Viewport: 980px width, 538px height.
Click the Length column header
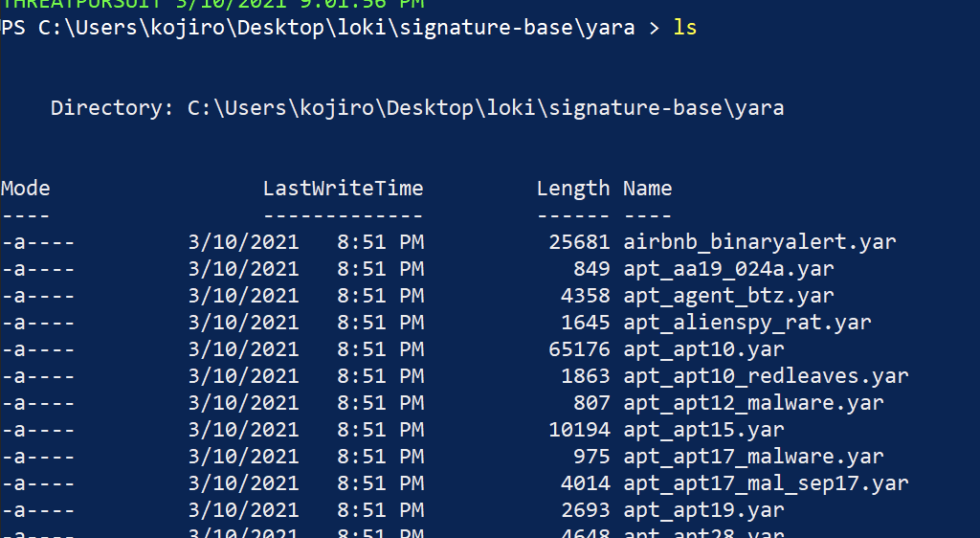pyautogui.click(x=572, y=189)
